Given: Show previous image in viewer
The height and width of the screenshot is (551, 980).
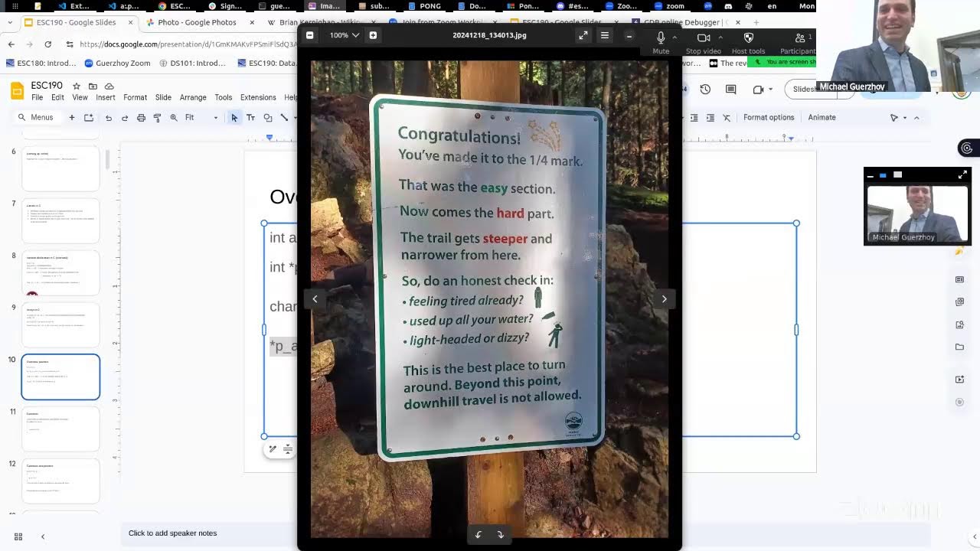Looking at the screenshot, I should 315,299.
